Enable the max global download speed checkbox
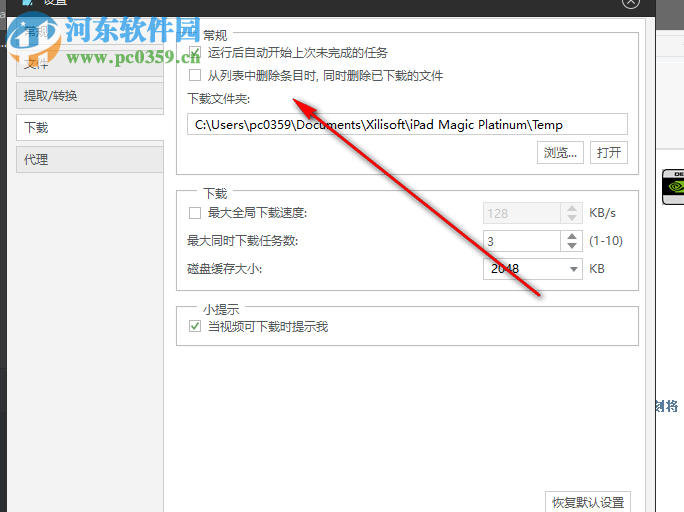 click(195, 213)
